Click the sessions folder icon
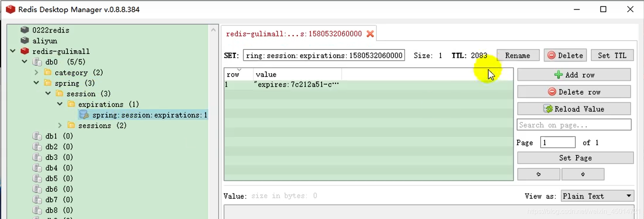Viewport: 644px width, 219px height. pyautogui.click(x=71, y=125)
